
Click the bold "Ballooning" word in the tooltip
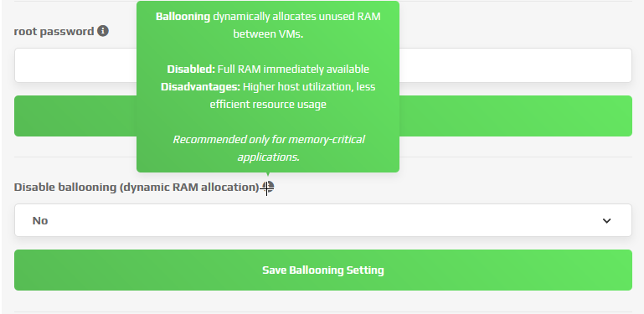(183, 17)
